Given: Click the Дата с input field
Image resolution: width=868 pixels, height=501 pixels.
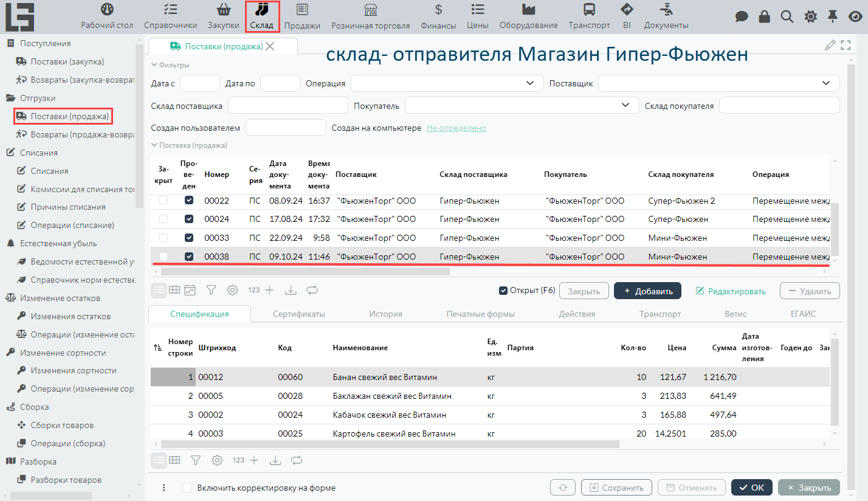Looking at the screenshot, I should 199,83.
